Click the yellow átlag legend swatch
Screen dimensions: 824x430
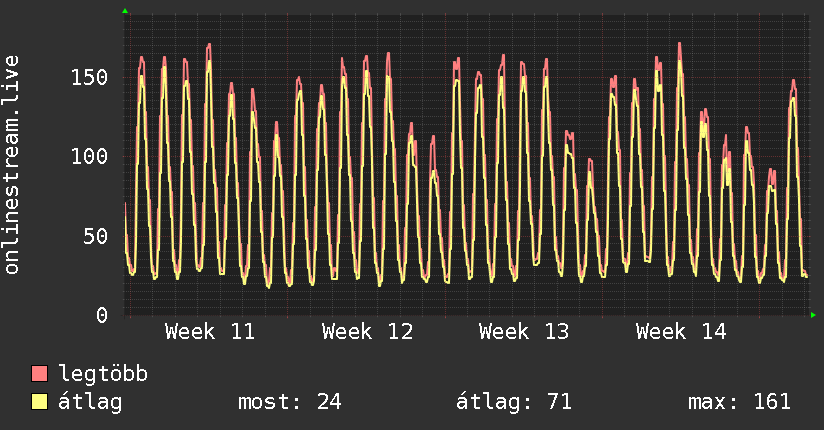click(39, 402)
